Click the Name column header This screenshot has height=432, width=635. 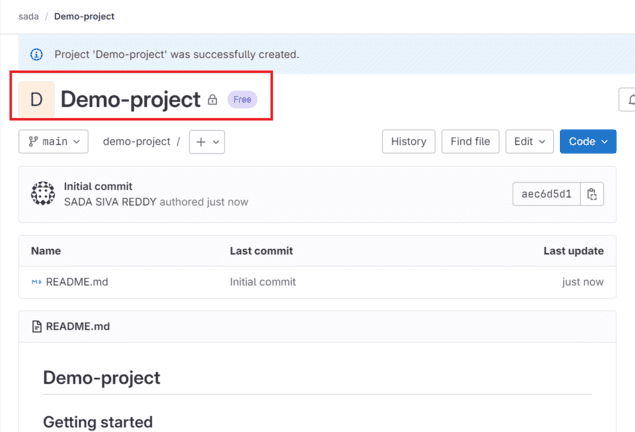(46, 251)
